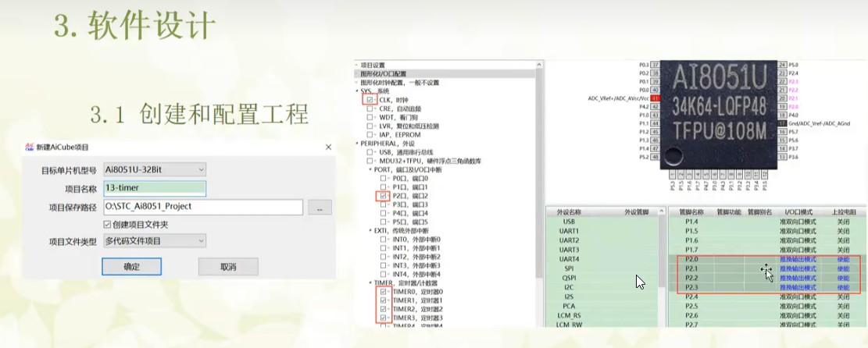Enable the WDT 看门狗 checkbox

[x=370, y=117]
